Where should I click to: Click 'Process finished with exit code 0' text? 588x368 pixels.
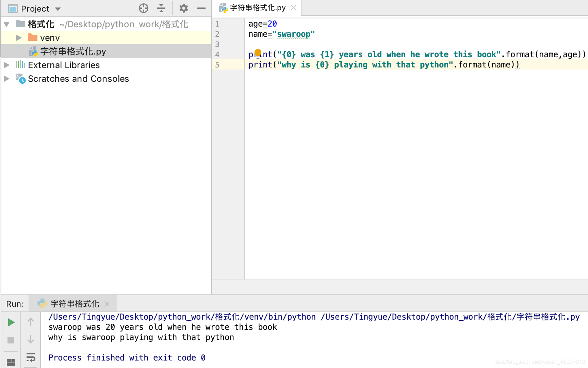127,358
